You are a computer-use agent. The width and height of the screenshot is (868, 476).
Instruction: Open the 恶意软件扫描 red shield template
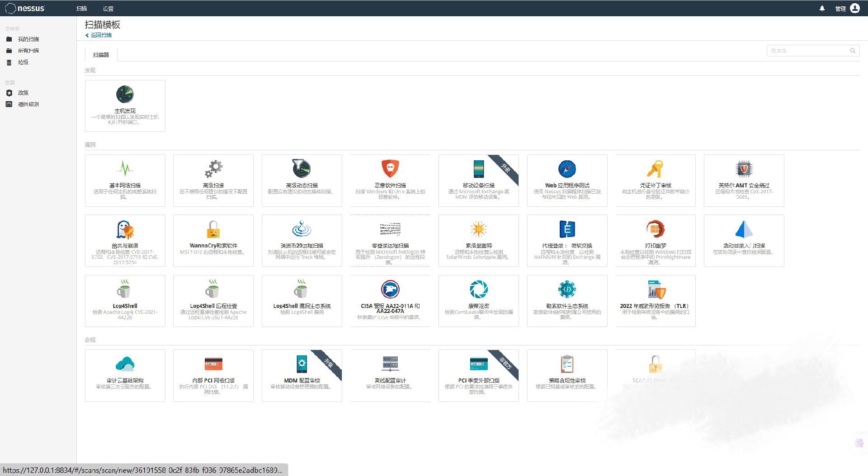(390, 169)
